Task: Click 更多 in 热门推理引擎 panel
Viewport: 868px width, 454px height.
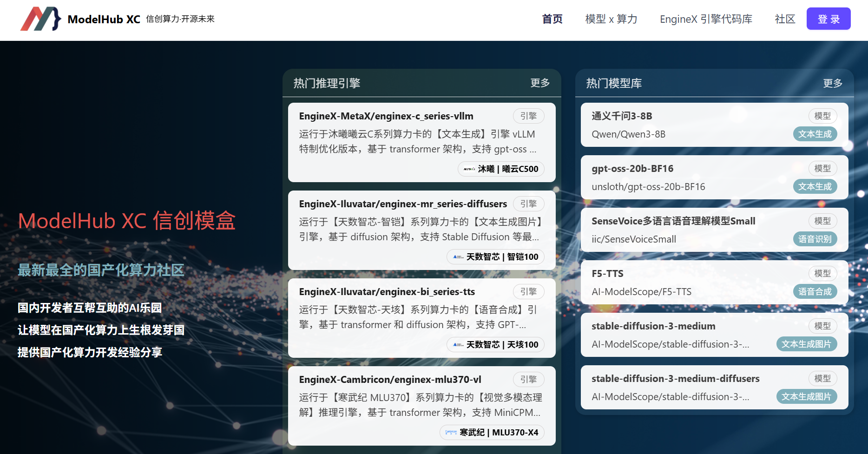Action: [x=540, y=83]
